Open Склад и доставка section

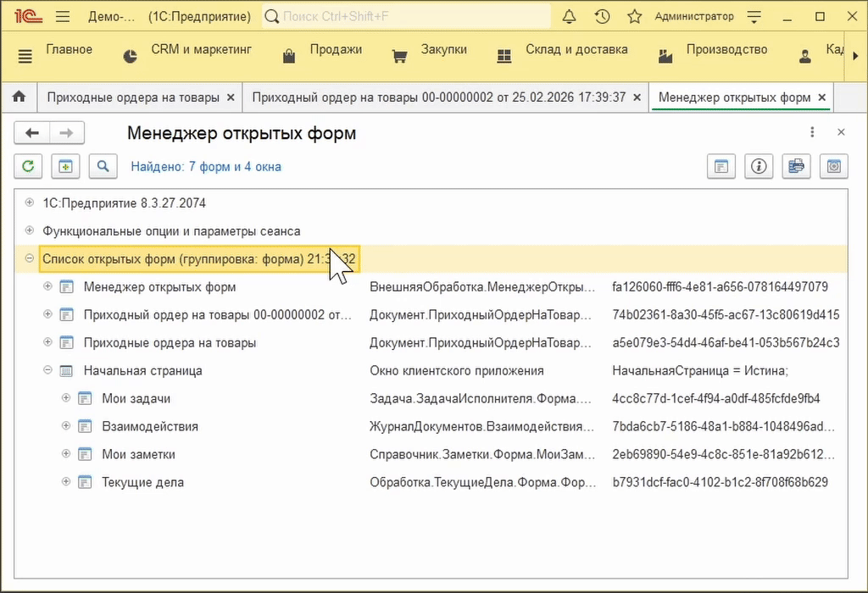click(576, 49)
